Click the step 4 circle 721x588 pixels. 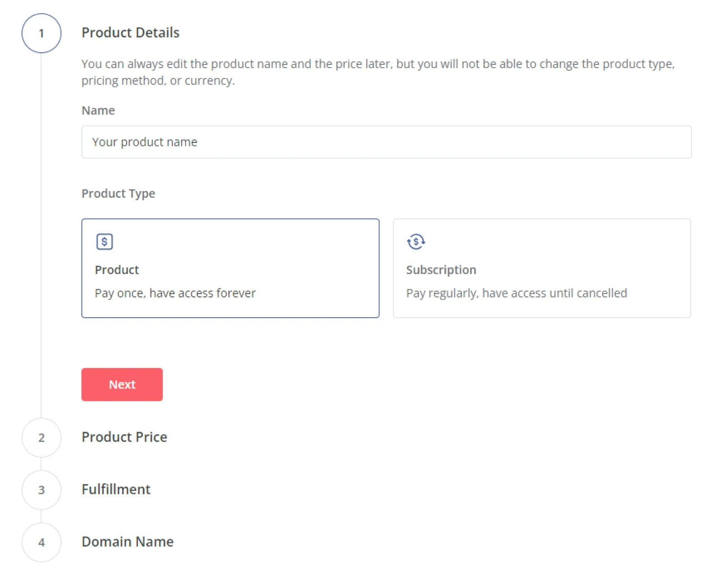[x=41, y=542]
